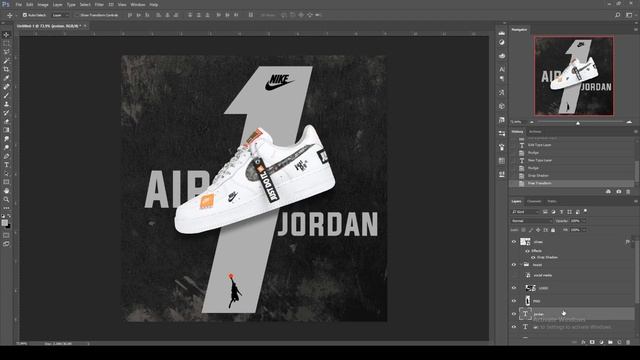Select the Zoom tool in toolbar

click(x=6, y=199)
